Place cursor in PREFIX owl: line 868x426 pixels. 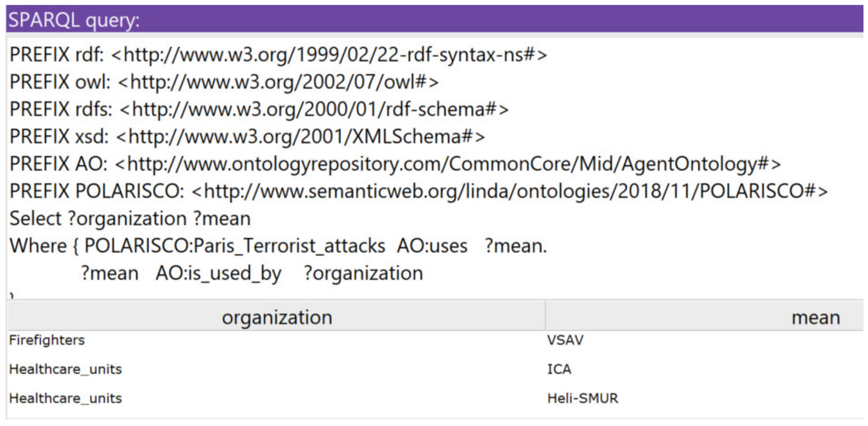pos(224,82)
